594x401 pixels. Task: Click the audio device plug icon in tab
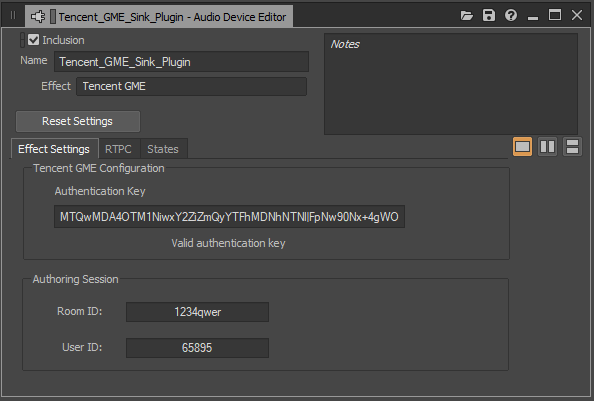38,17
